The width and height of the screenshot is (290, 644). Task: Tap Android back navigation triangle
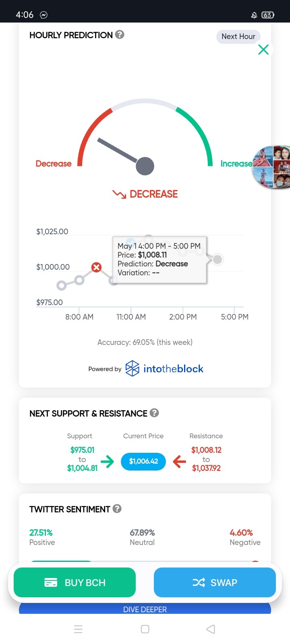211,629
